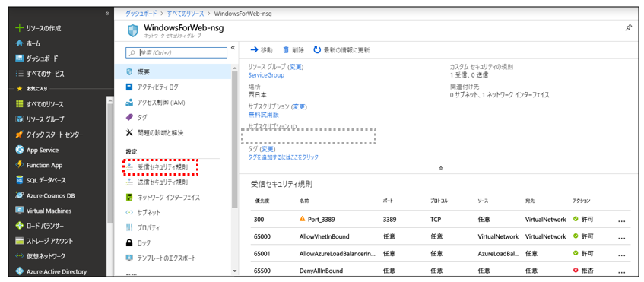Screen dimensions: 644x282
Task: Click the warning triangle beside Port_3389
Action: [x=303, y=219]
